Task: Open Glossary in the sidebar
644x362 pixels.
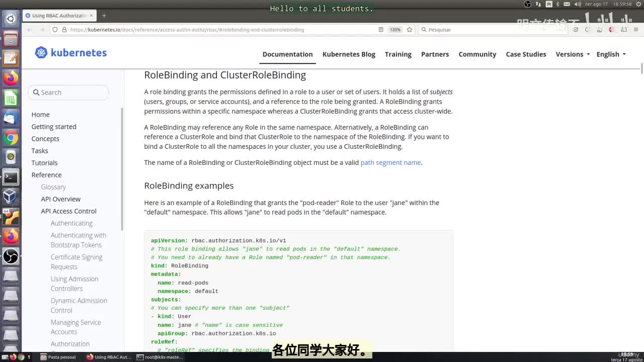Action: tap(53, 187)
